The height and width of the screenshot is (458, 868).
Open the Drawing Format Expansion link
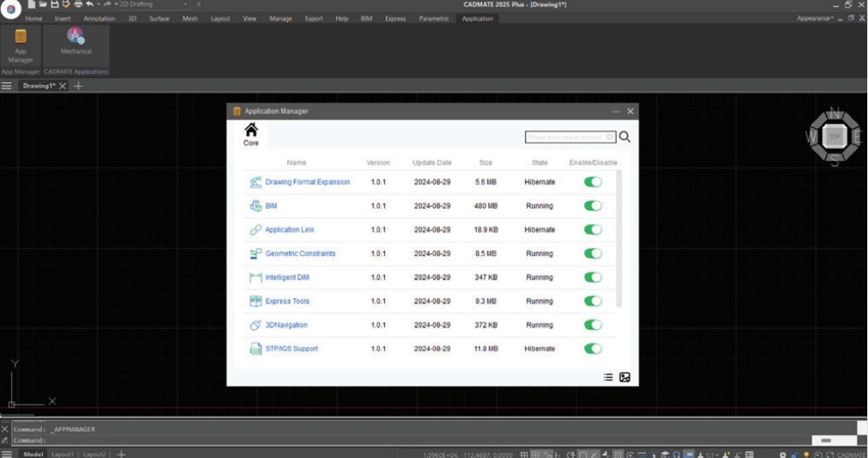pos(308,182)
